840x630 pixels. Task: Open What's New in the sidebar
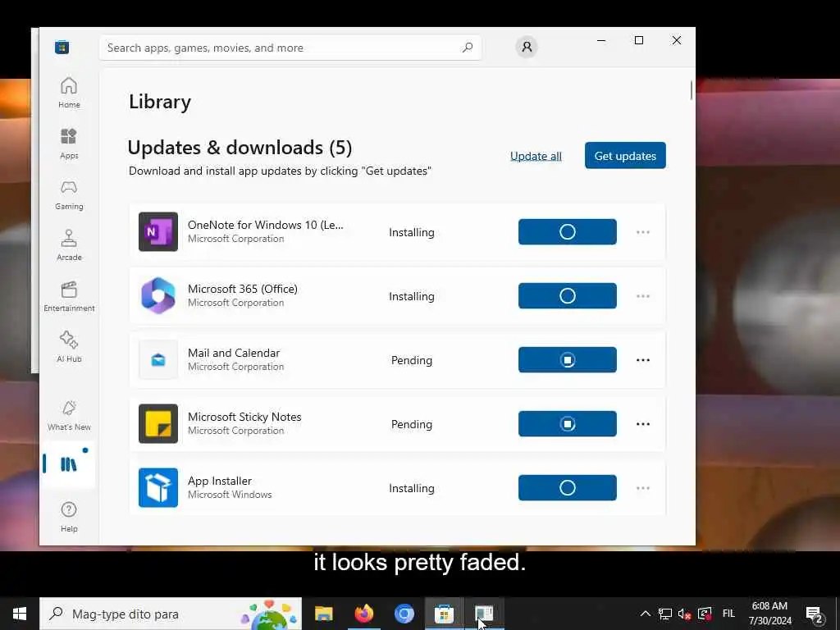click(69, 415)
